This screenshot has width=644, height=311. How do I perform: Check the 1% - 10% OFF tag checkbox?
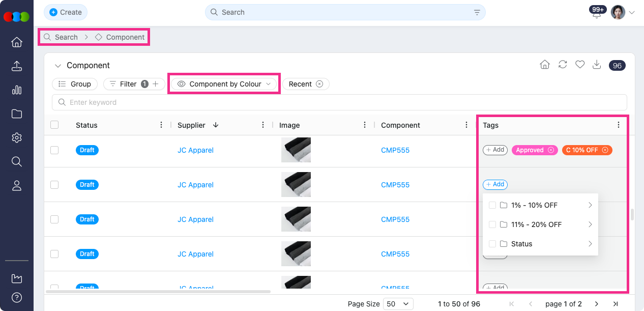coord(492,205)
